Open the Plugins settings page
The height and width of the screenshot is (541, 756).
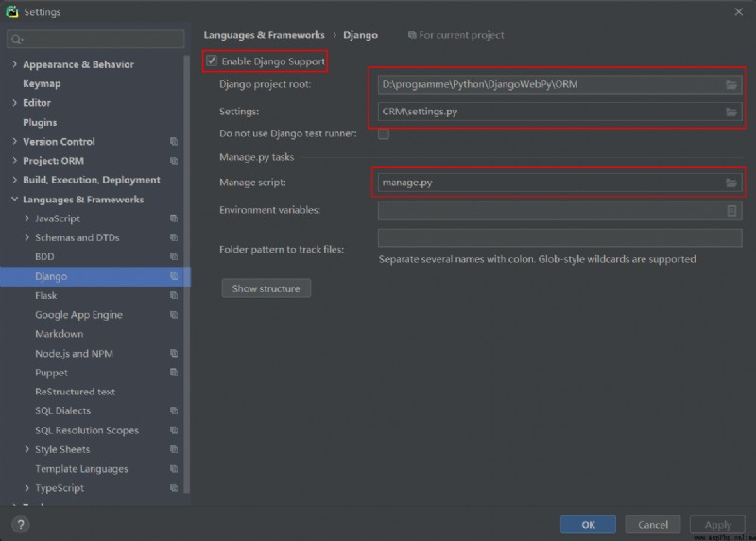(40, 122)
